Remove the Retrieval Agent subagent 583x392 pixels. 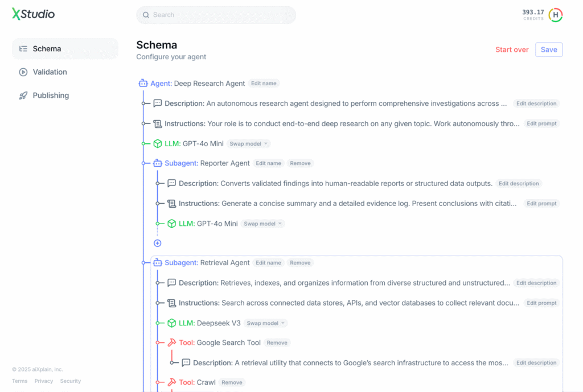point(300,263)
